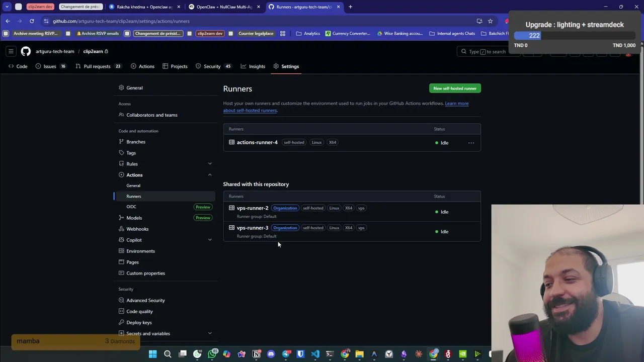Reload the page with Chrome refresh
644x362 pixels.
click(32, 21)
